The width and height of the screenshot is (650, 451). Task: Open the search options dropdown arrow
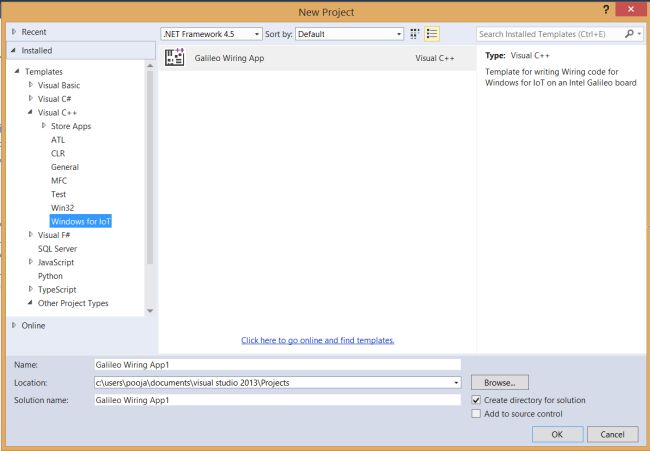[640, 34]
